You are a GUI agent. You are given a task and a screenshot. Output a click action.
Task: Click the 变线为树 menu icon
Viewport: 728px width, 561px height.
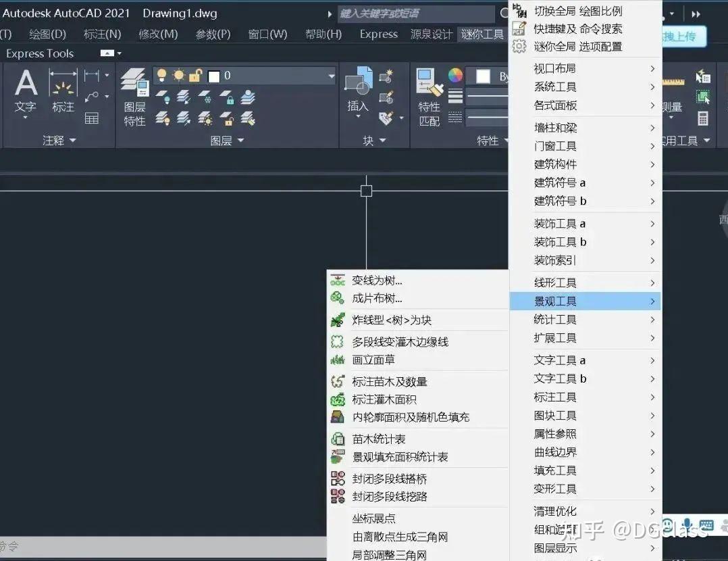[338, 280]
